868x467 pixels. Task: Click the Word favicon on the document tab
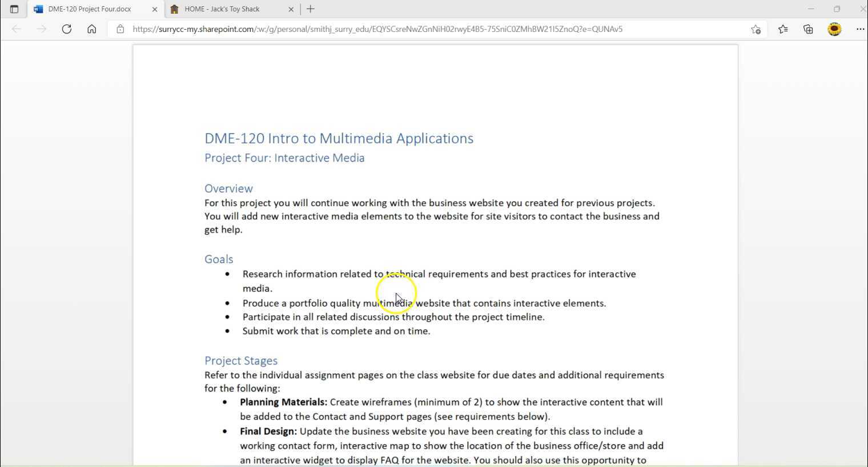click(x=38, y=9)
